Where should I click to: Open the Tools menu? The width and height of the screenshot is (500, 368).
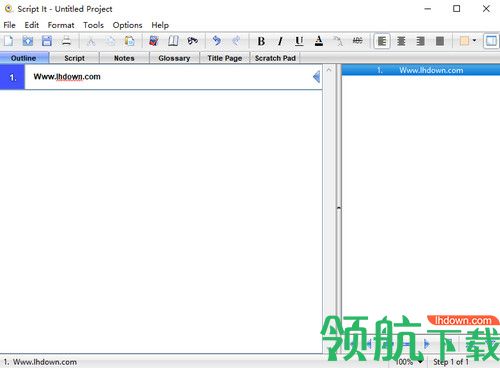(x=93, y=25)
